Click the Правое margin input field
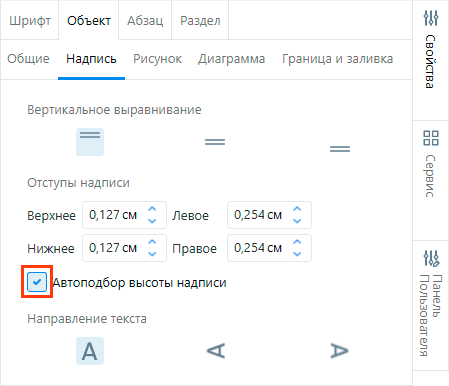Viewport: 449px width, 386px height. point(269,248)
